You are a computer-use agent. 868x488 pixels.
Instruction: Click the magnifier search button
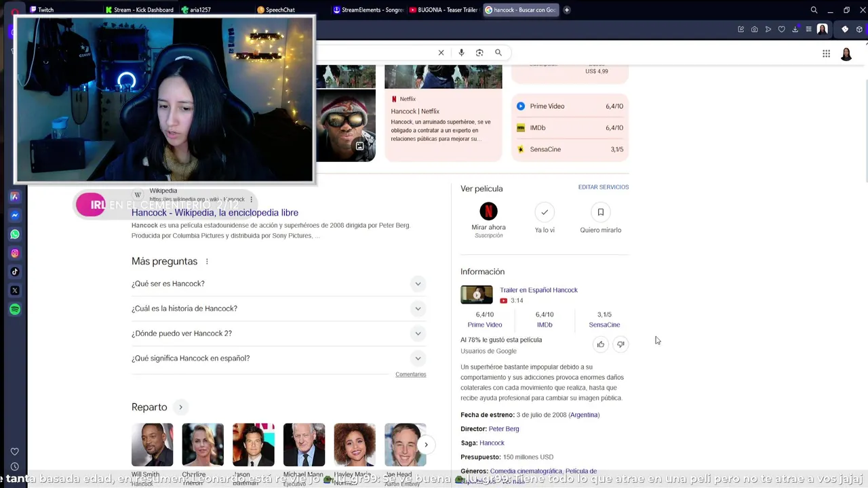point(498,53)
